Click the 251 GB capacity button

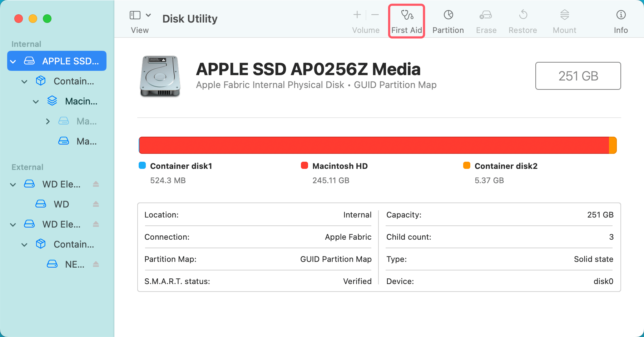pyautogui.click(x=578, y=76)
